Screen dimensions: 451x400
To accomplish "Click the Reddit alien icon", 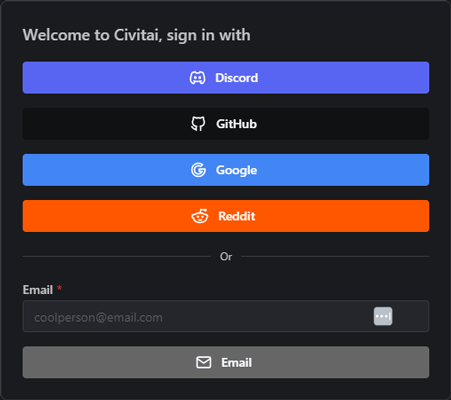I will pos(200,216).
